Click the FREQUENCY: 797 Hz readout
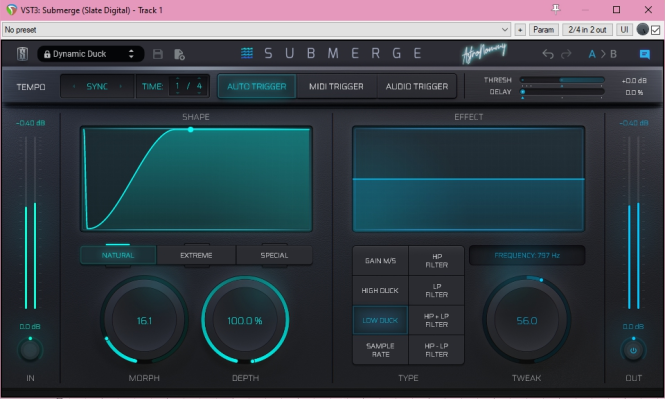 click(527, 255)
